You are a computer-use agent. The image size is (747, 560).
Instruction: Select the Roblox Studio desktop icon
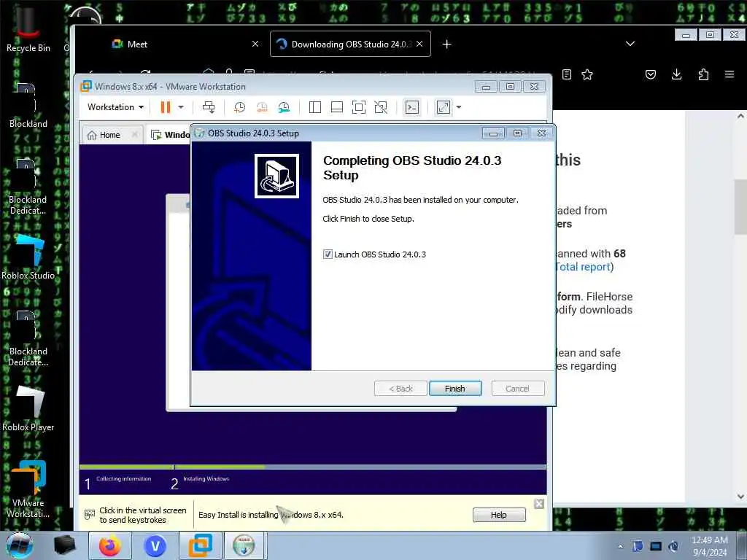pos(28,257)
